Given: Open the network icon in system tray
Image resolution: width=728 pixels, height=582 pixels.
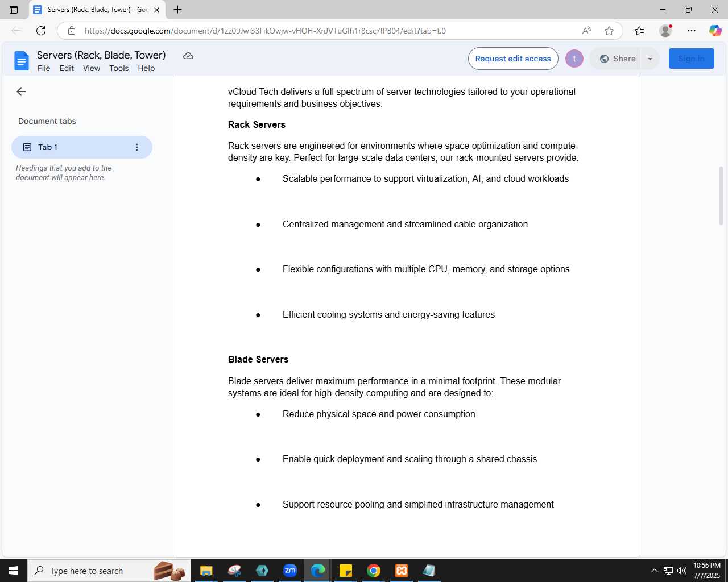Looking at the screenshot, I should click(x=668, y=571).
